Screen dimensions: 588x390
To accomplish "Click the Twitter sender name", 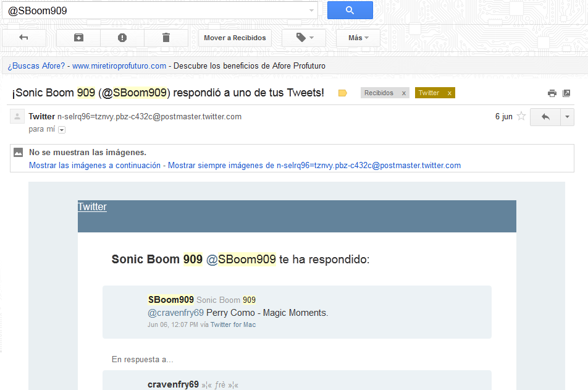I will click(x=41, y=117).
